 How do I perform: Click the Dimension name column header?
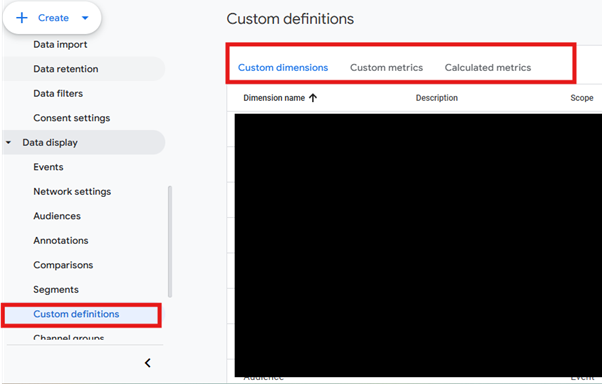pyautogui.click(x=274, y=98)
